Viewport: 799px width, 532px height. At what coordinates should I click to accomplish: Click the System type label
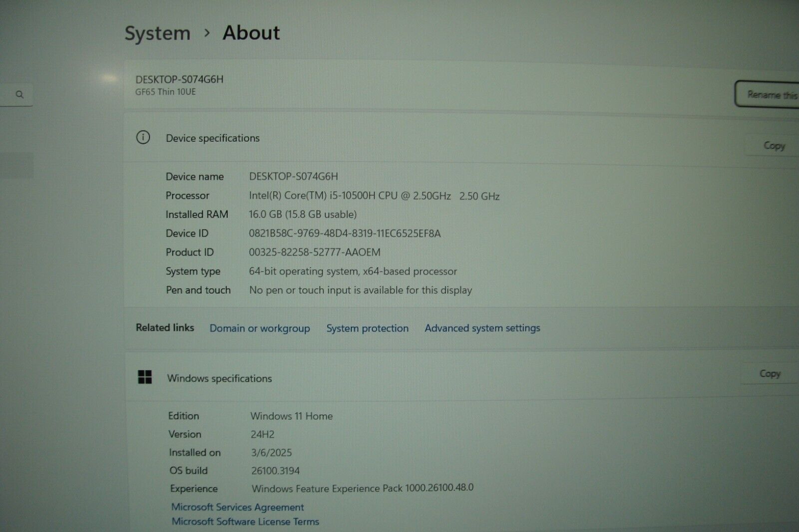click(193, 271)
